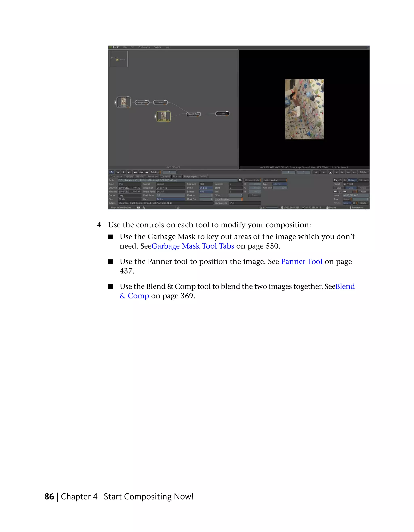Select the Garbage Mask node
The image size is (414, 532).
pos(142,103)
